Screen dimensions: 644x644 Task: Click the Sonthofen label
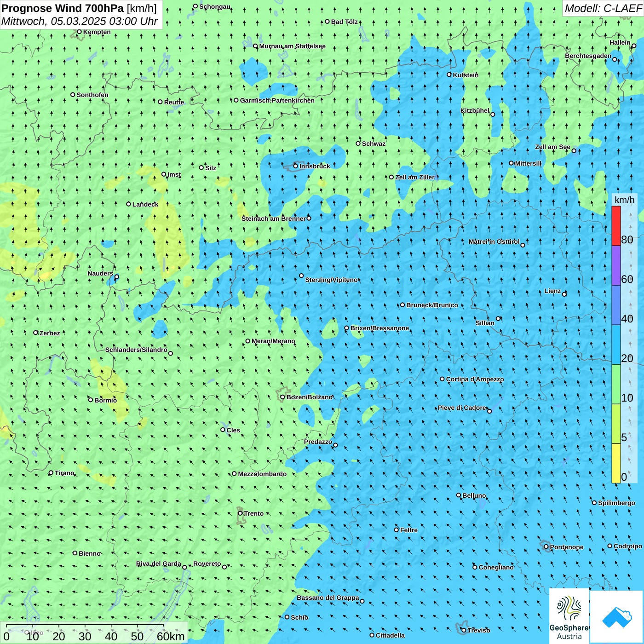[92, 95]
